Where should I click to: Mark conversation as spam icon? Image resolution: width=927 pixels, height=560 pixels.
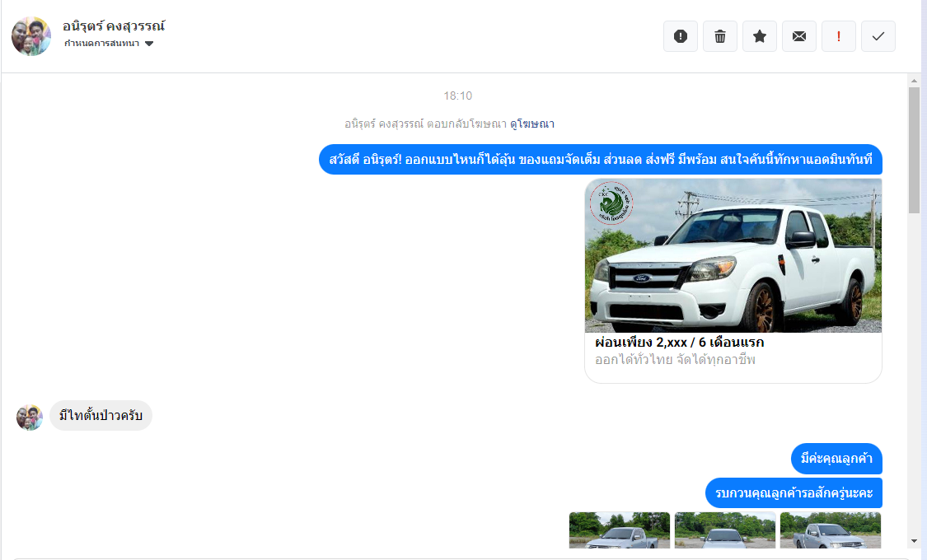click(x=681, y=36)
